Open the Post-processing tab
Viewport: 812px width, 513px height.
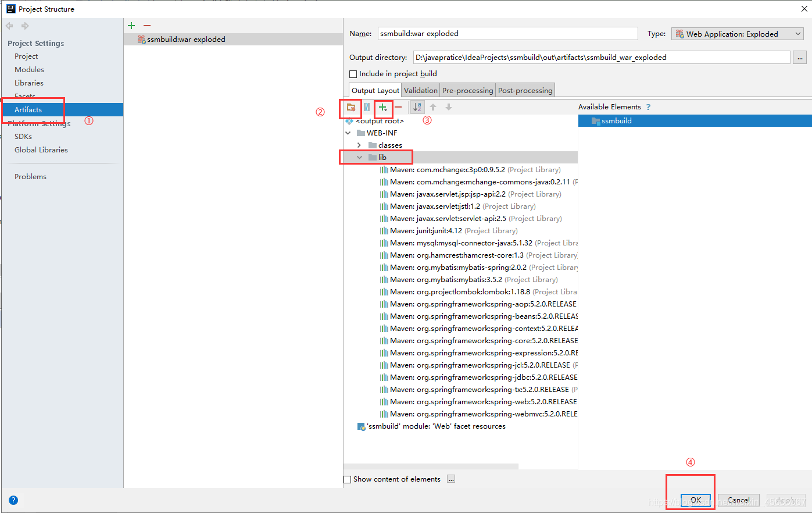pos(525,90)
